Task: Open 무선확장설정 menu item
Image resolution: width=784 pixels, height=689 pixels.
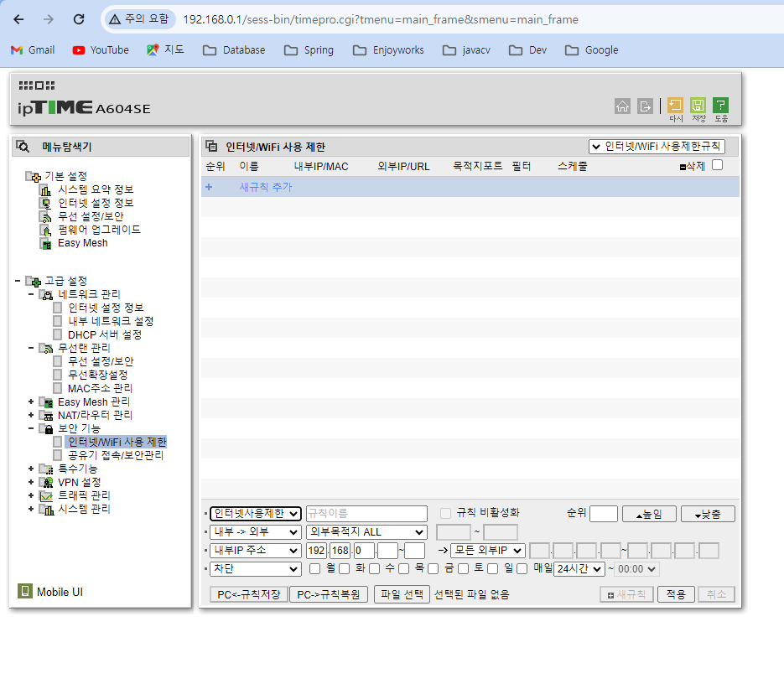Action: pyautogui.click(x=97, y=375)
